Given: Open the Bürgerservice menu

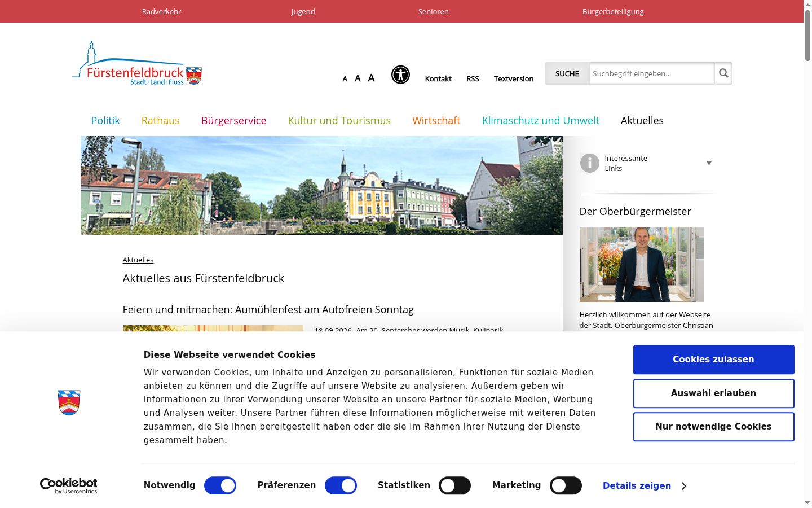Looking at the screenshot, I should [x=233, y=120].
